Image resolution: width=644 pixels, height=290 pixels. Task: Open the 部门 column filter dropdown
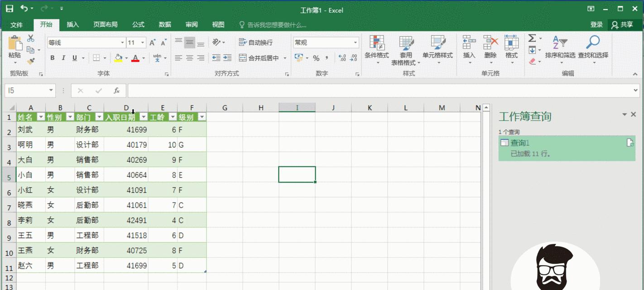99,117
